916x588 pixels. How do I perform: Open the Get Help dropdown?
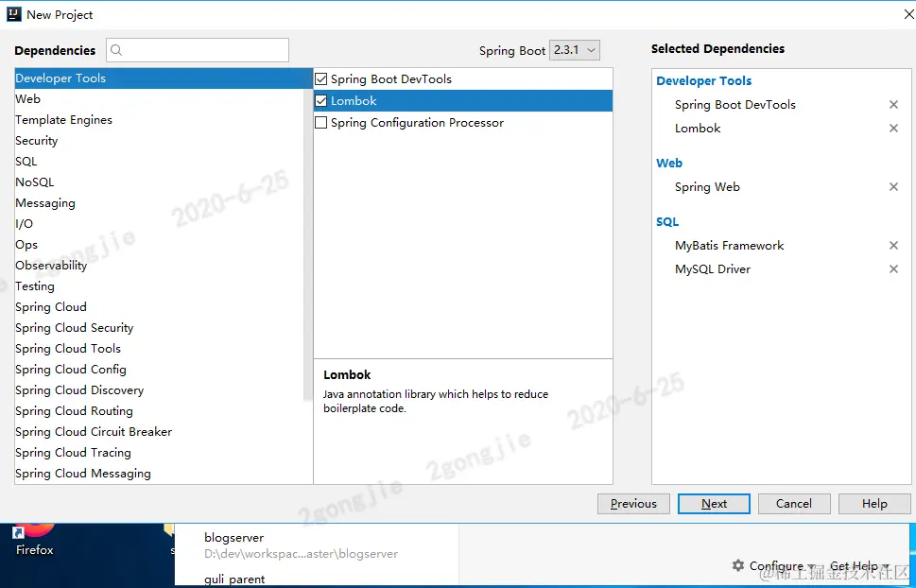pos(858,566)
